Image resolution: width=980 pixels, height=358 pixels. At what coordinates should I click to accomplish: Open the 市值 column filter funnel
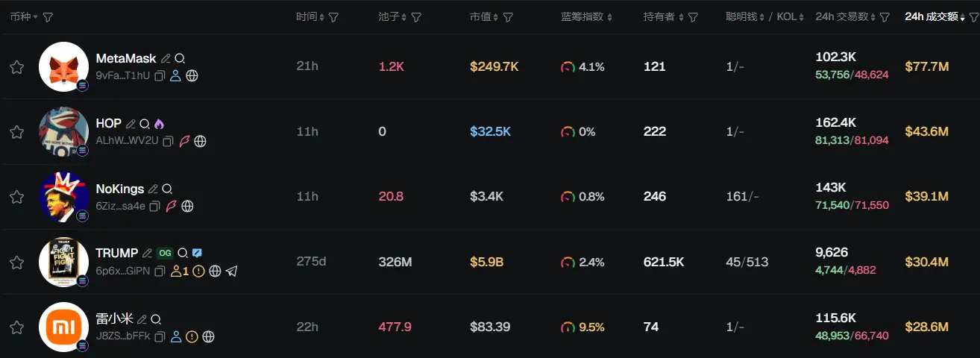[508, 17]
